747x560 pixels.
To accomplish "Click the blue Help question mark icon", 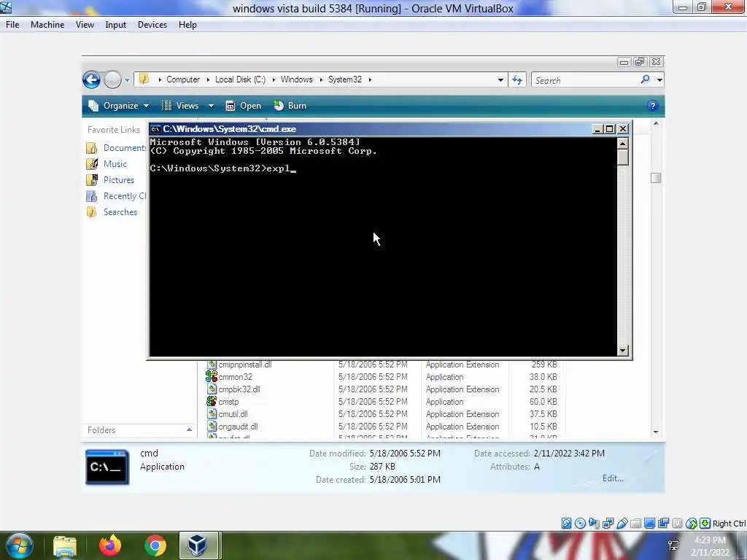I will pos(652,106).
